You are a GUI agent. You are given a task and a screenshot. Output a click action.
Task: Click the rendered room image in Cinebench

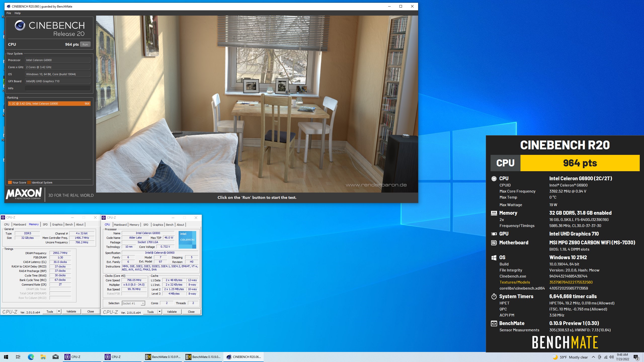point(257,104)
